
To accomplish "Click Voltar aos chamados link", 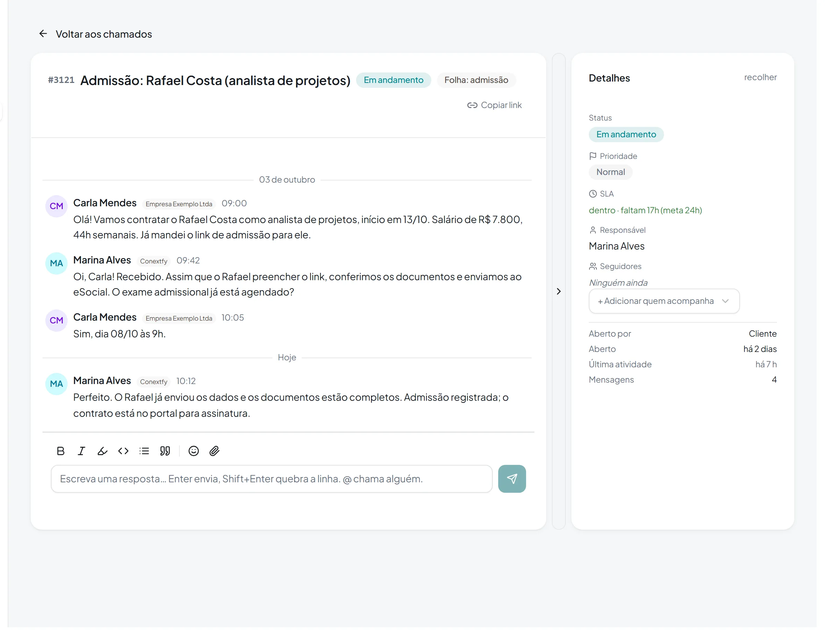I will coord(105,34).
